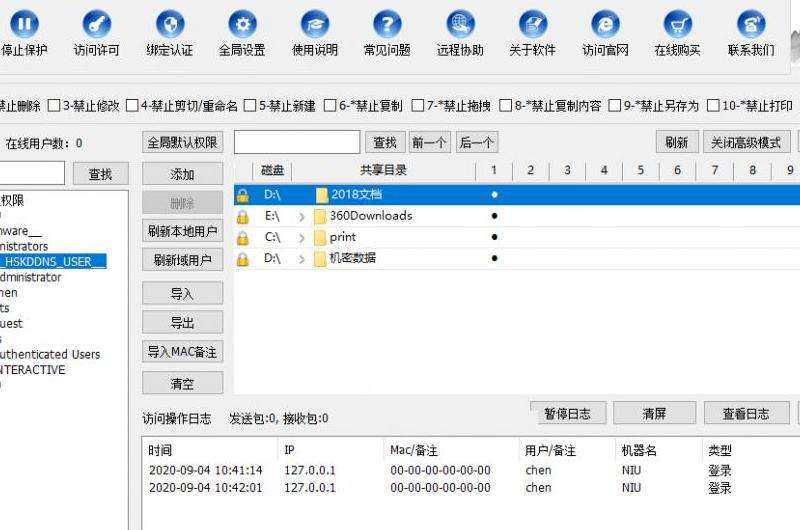The width and height of the screenshot is (800, 530).
Task: Click the 刷新 button
Action: click(677, 142)
